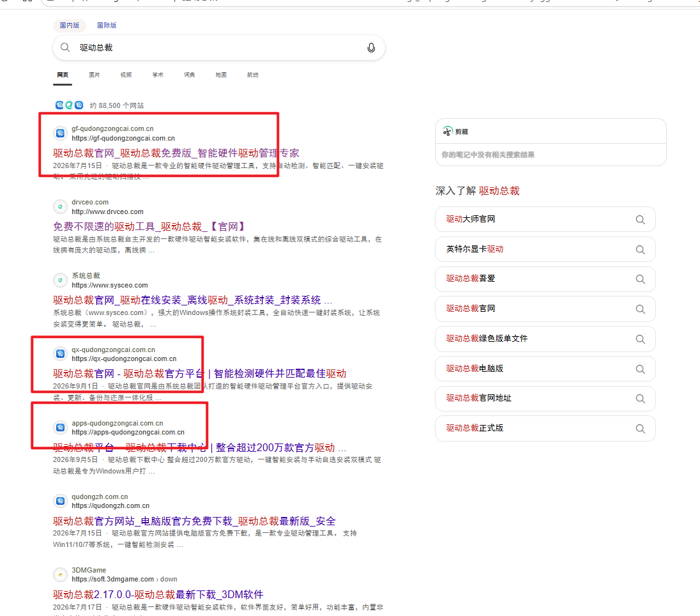This screenshot has width=700, height=616.
Task: Click the https://qudongzh.com.cn URL
Action: [x=110, y=505]
